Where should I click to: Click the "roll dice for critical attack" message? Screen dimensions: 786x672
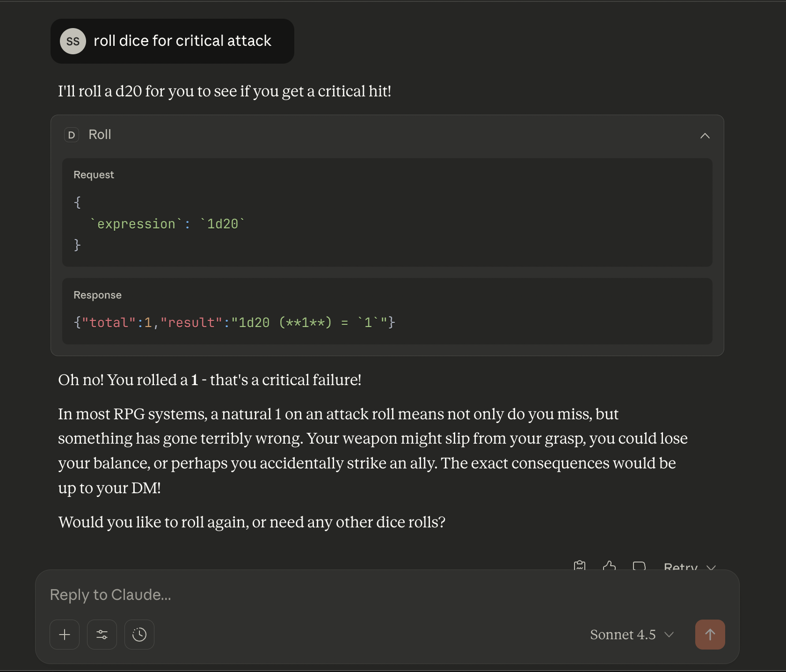point(182,41)
